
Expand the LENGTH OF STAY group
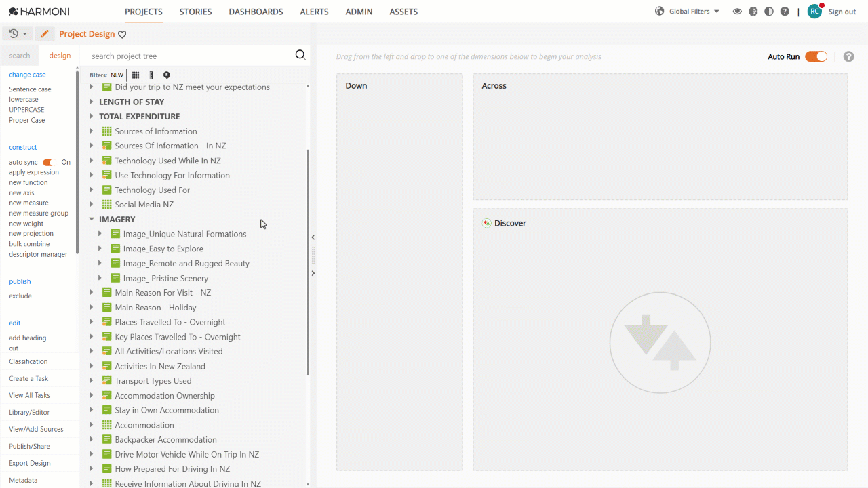point(92,102)
